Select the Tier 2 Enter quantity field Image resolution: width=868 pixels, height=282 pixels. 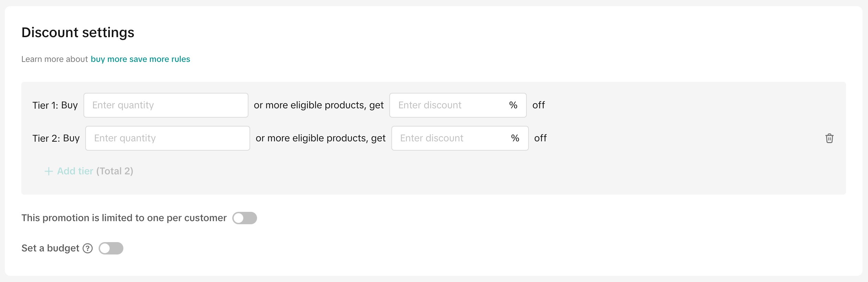[x=167, y=138]
